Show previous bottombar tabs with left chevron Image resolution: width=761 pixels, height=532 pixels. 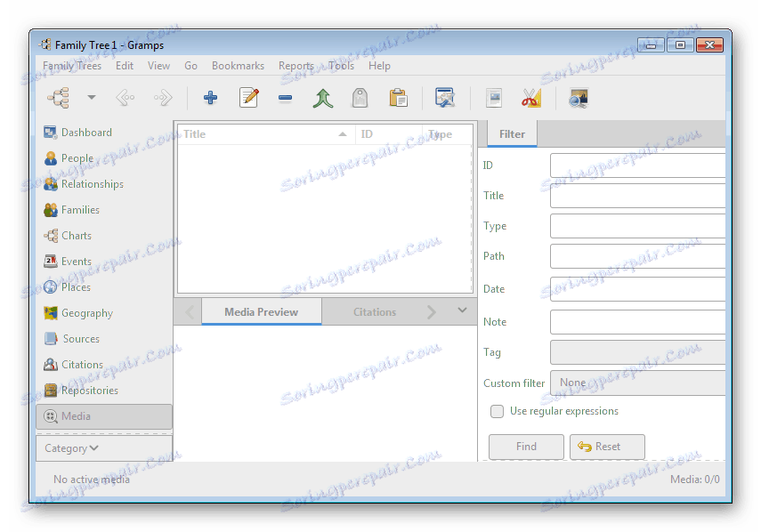click(x=190, y=312)
